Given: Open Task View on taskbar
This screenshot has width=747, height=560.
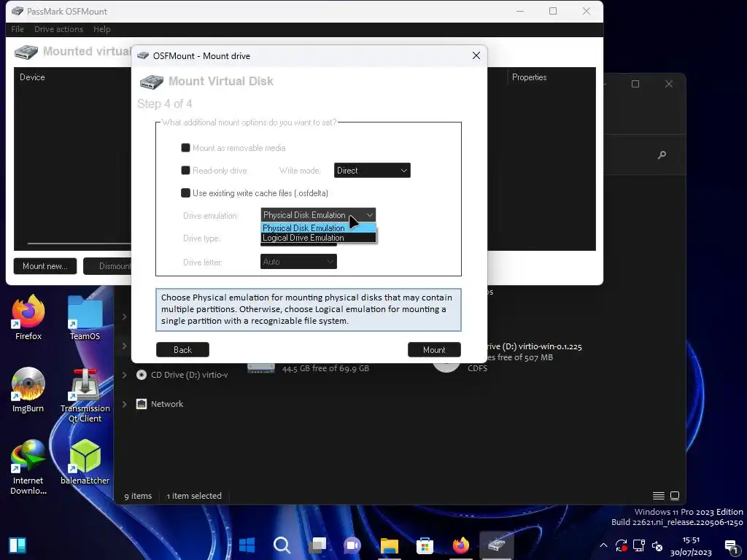Looking at the screenshot, I should coord(317,545).
